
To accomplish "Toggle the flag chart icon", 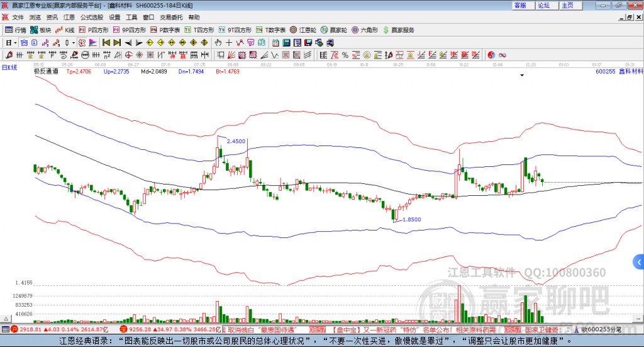I will [x=93, y=43].
